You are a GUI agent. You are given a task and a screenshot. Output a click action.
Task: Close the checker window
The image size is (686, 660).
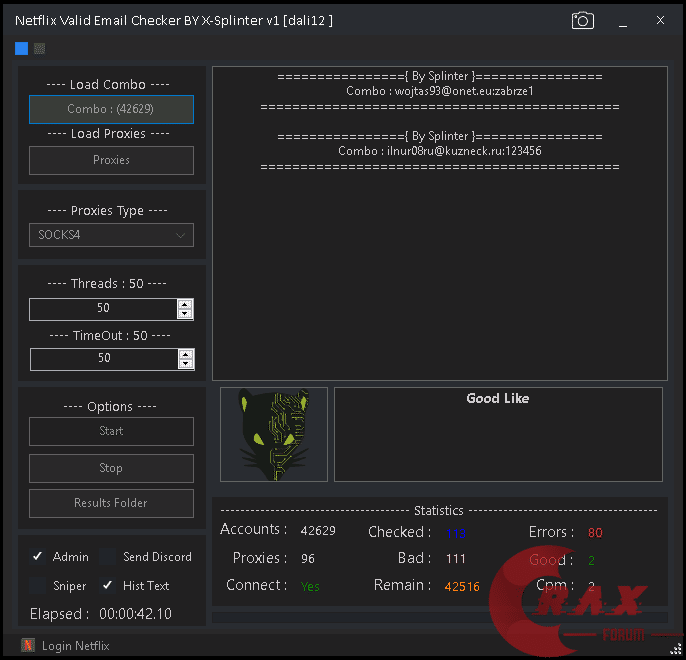pyautogui.click(x=660, y=20)
